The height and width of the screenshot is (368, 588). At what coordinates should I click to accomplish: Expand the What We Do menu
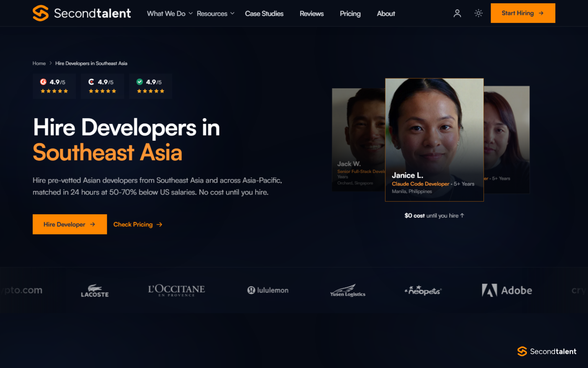170,13
